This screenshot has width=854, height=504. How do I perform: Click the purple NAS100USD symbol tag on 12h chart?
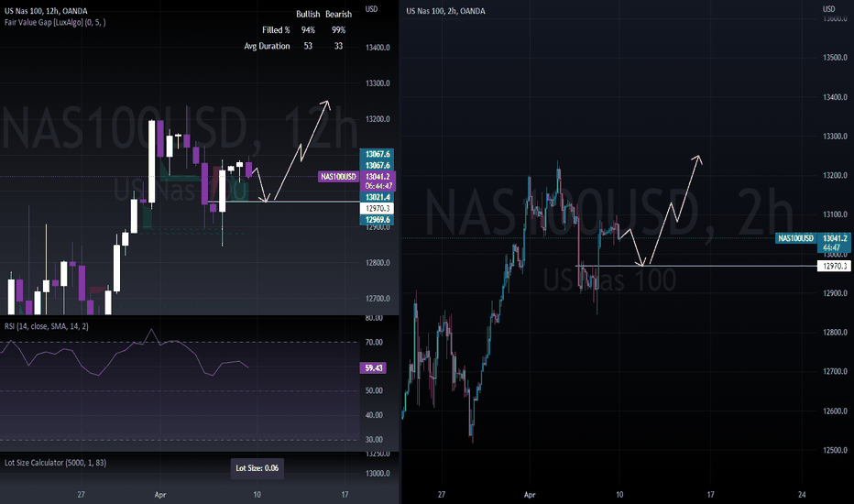[x=338, y=177]
